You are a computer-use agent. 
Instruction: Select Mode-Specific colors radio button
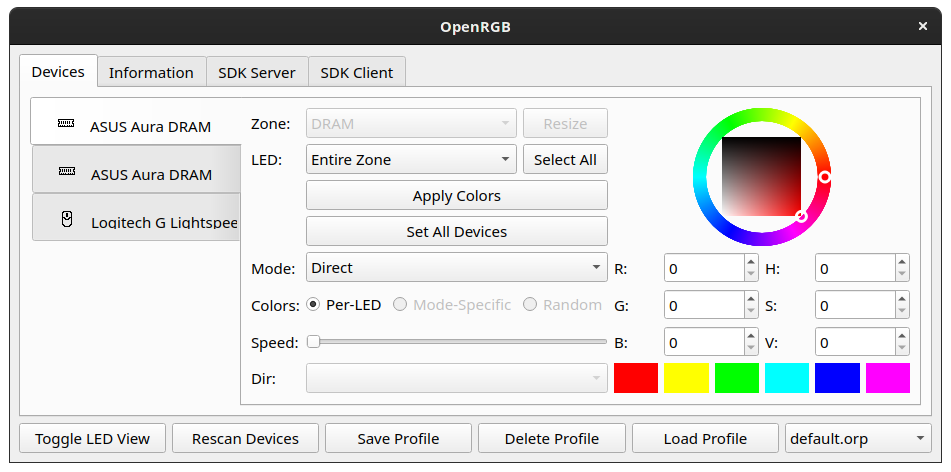point(400,305)
